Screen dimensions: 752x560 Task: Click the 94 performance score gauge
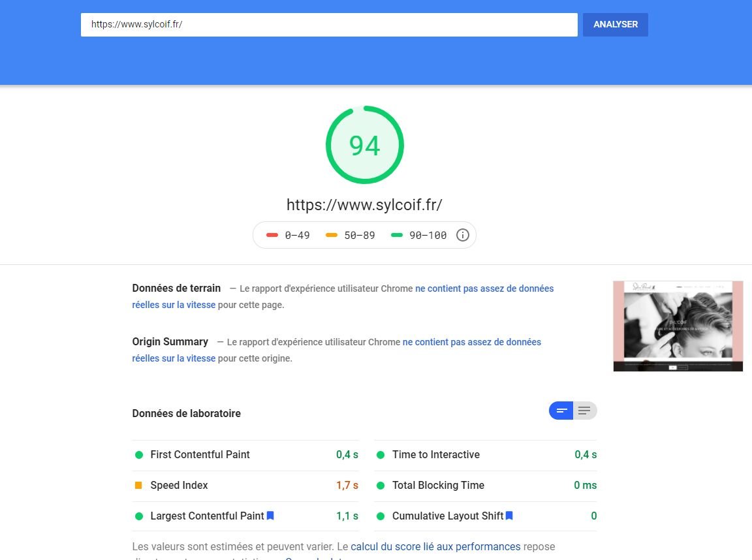[x=364, y=144]
